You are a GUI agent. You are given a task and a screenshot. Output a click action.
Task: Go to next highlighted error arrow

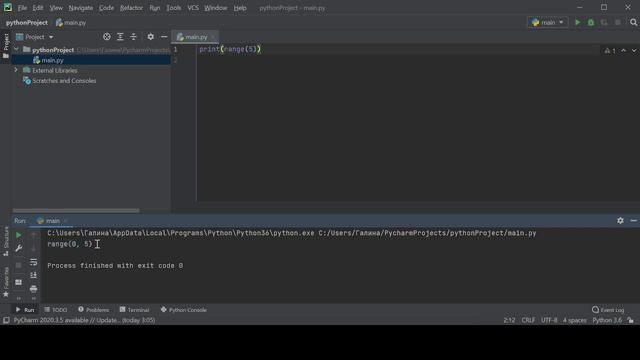634,51
